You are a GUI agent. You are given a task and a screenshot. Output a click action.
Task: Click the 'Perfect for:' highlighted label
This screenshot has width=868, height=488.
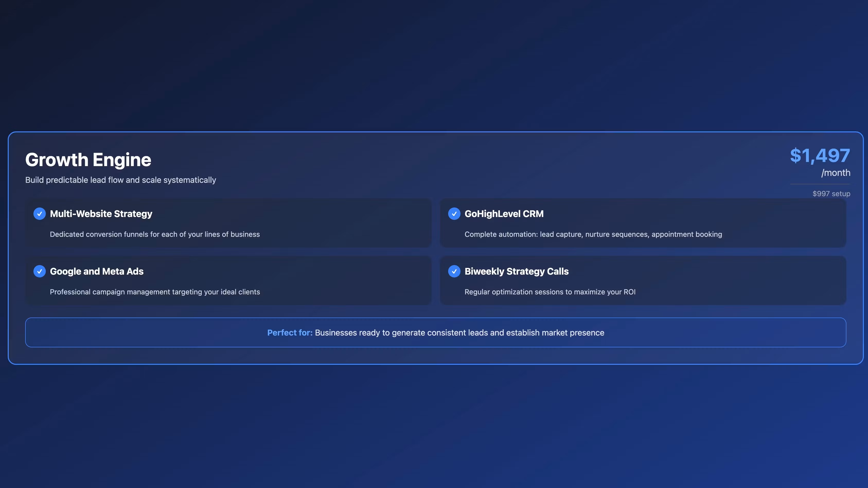coord(289,333)
